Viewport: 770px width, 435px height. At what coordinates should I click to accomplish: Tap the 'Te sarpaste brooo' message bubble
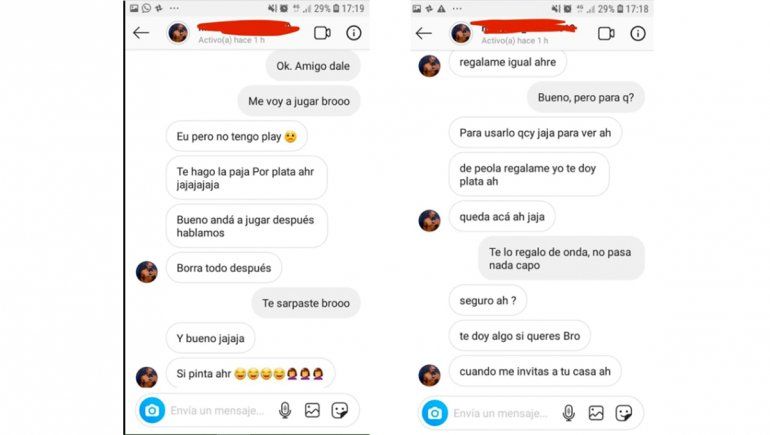[x=306, y=303]
